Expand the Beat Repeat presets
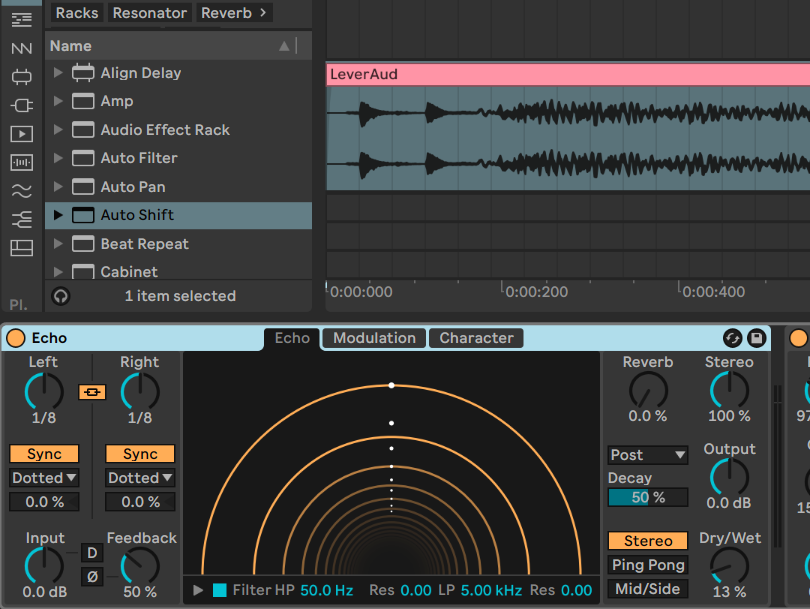This screenshot has height=609, width=810. [x=58, y=243]
